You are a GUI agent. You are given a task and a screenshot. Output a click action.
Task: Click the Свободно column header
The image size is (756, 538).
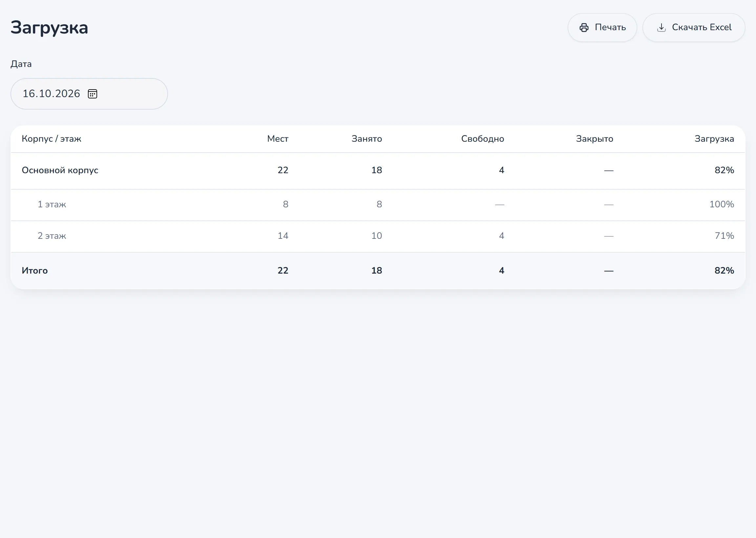tap(482, 139)
